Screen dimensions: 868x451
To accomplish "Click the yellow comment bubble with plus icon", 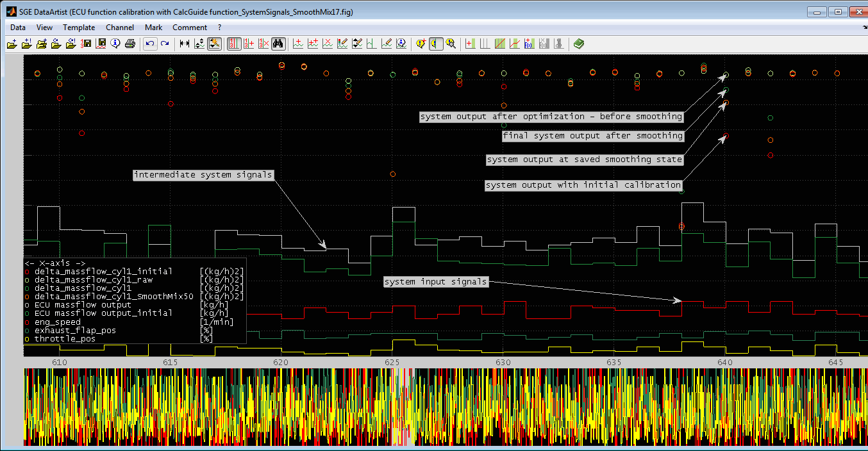I will (421, 44).
